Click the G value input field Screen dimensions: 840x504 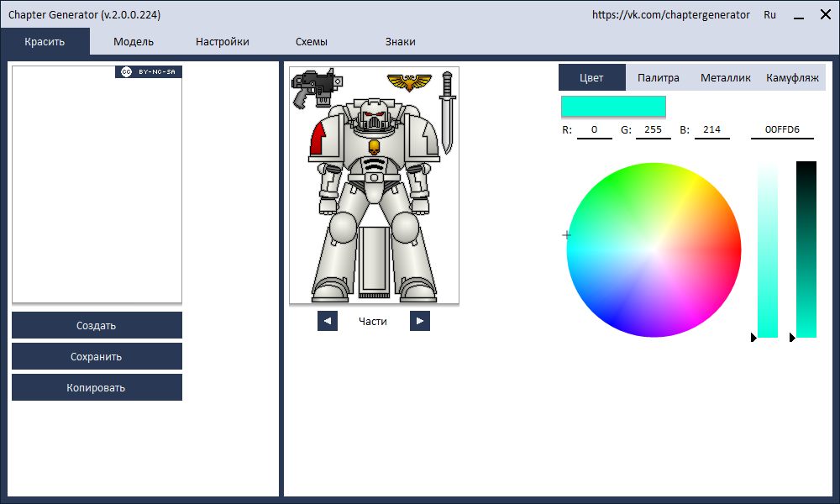pos(653,130)
